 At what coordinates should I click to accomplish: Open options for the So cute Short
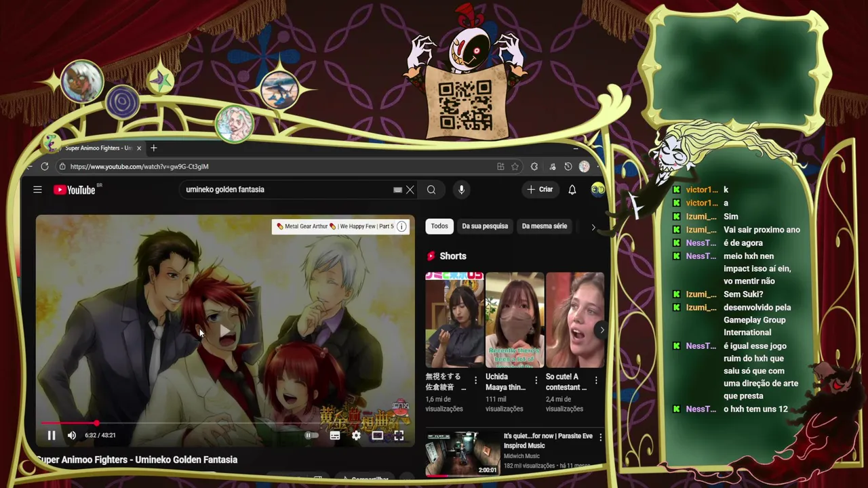597,380
